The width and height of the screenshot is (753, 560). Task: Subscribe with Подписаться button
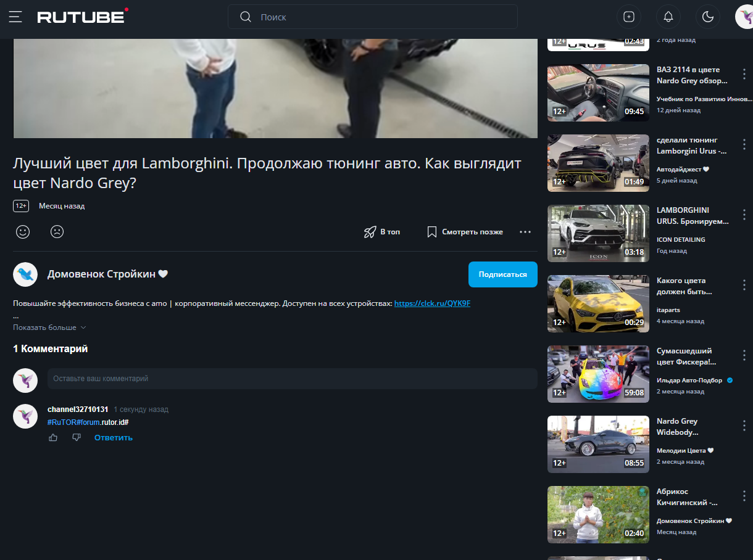[x=503, y=274]
